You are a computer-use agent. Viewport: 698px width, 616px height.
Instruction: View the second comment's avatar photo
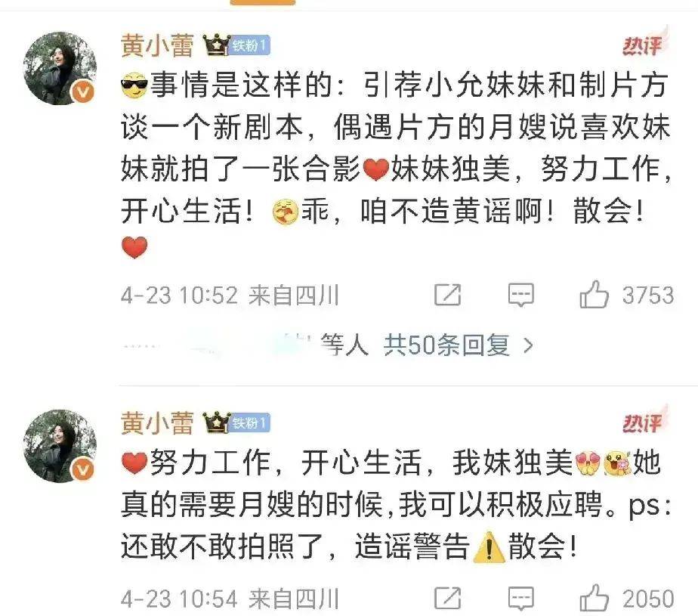[60, 446]
